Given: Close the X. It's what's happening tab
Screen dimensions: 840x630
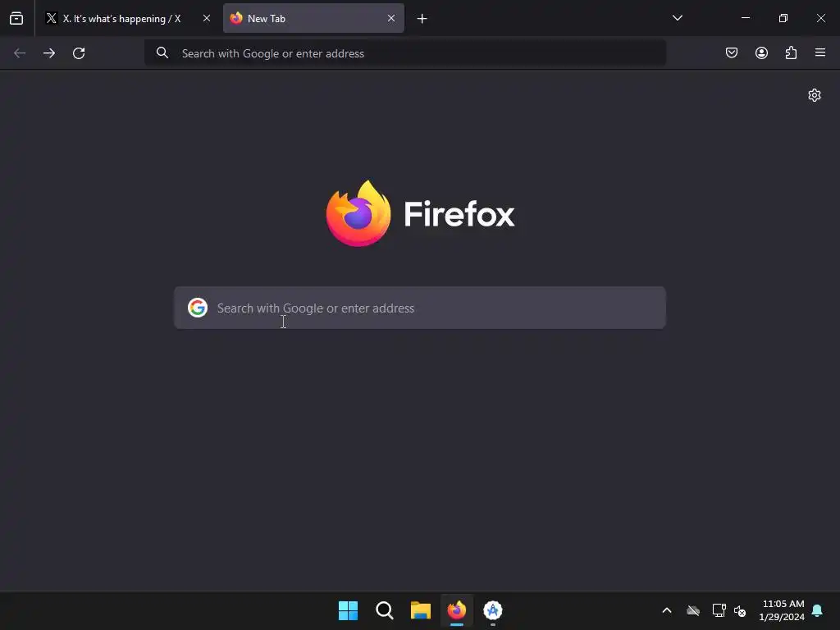Looking at the screenshot, I should tap(206, 18).
